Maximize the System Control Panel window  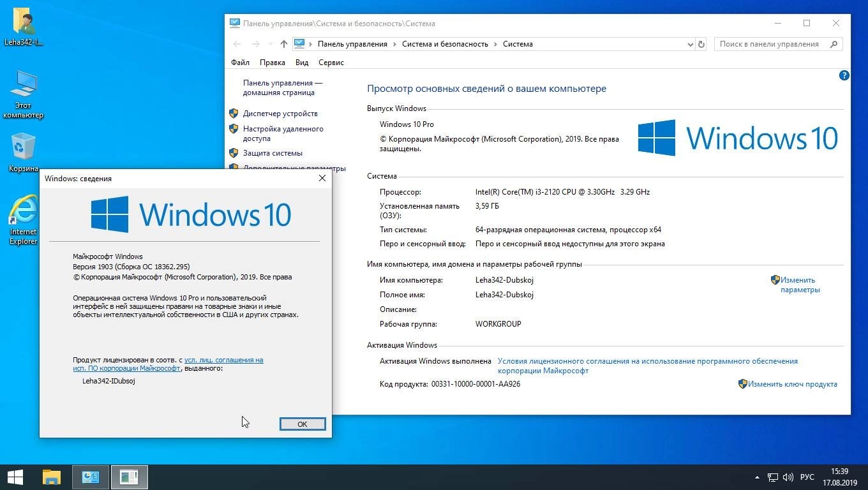click(807, 23)
